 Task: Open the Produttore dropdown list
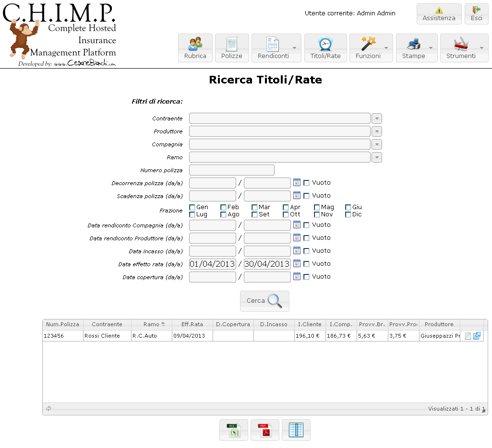[x=376, y=131]
